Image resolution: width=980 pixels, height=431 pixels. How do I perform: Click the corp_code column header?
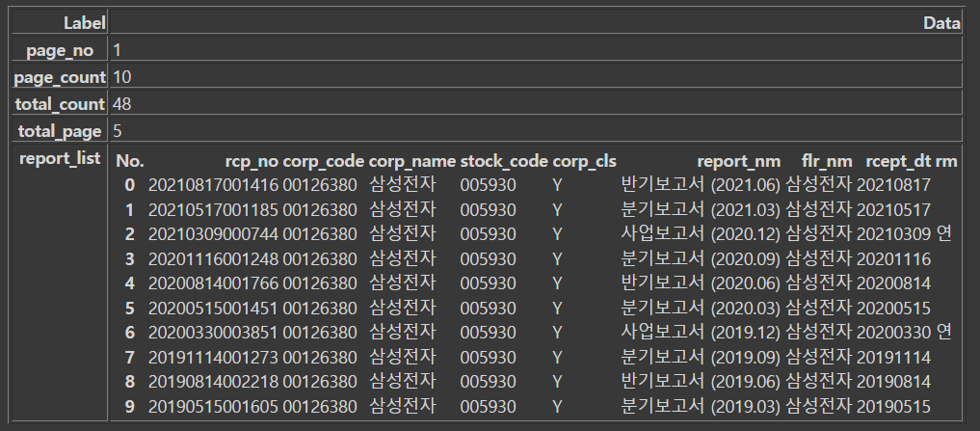(x=323, y=161)
